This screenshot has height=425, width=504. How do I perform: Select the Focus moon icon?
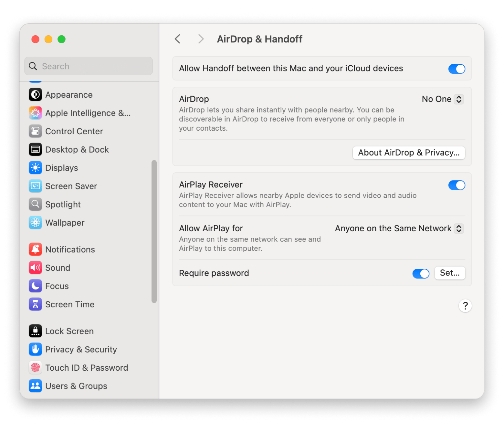click(35, 286)
